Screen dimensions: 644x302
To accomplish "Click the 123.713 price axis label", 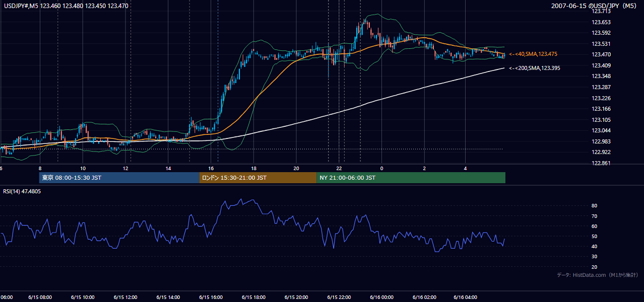I will (602, 11).
